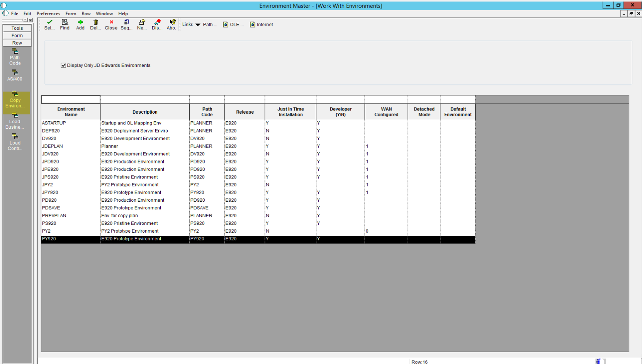642x364 pixels.
Task: Click the Close red X toolbar icon
Action: pos(111,25)
